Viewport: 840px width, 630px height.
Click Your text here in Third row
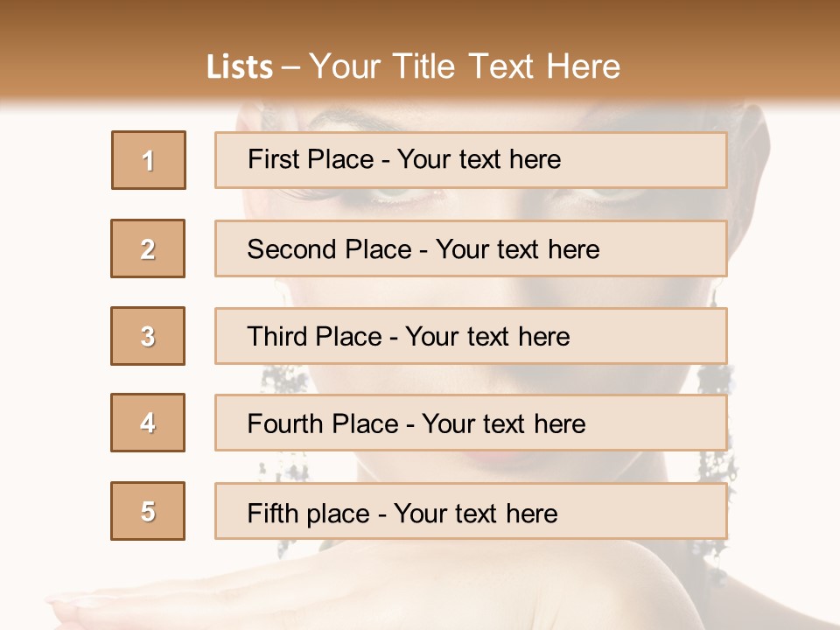[488, 337]
